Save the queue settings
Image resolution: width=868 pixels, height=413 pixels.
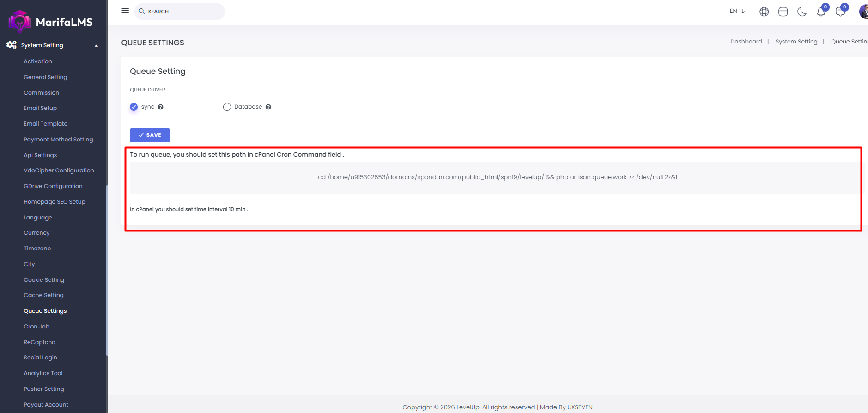(x=150, y=135)
